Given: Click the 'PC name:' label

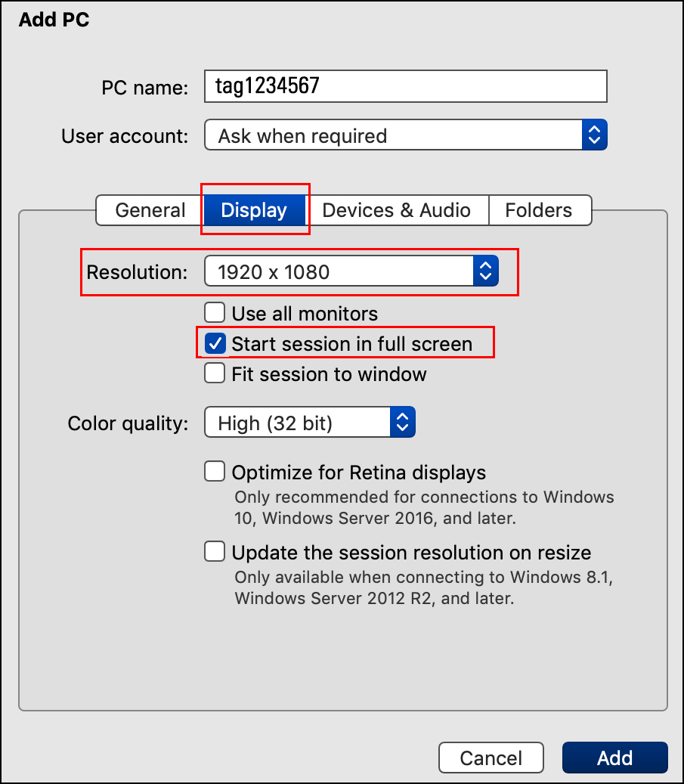Looking at the screenshot, I should tap(144, 88).
